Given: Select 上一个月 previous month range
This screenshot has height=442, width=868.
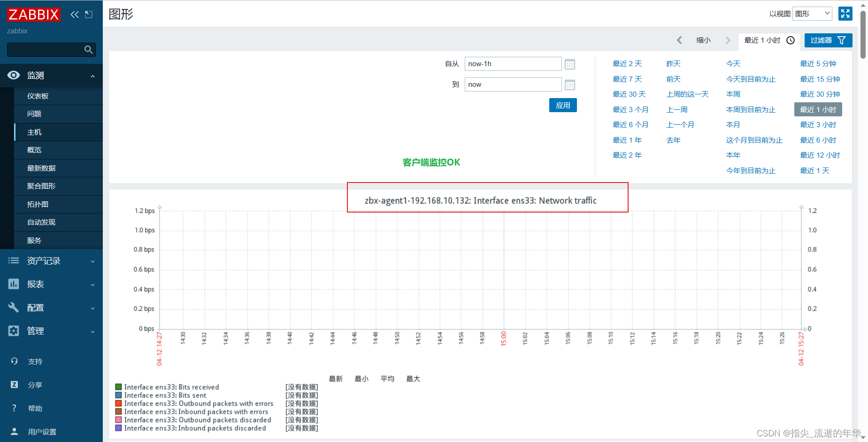Looking at the screenshot, I should coord(680,125).
